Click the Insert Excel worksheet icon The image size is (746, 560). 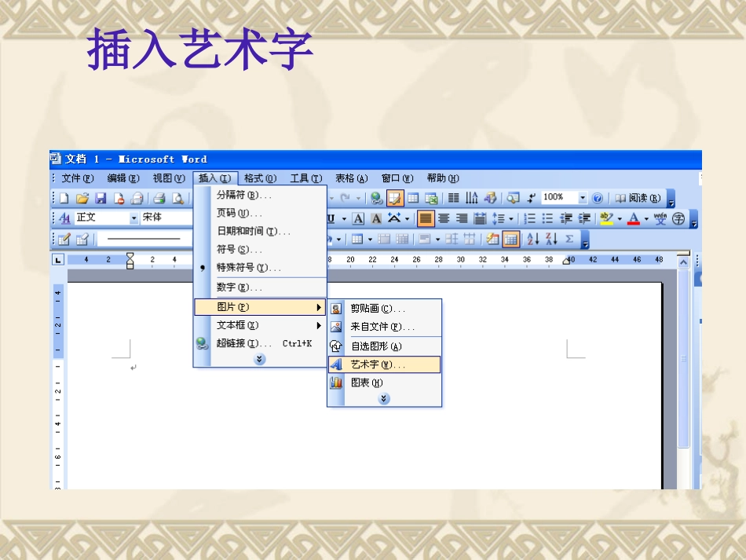coord(431,198)
